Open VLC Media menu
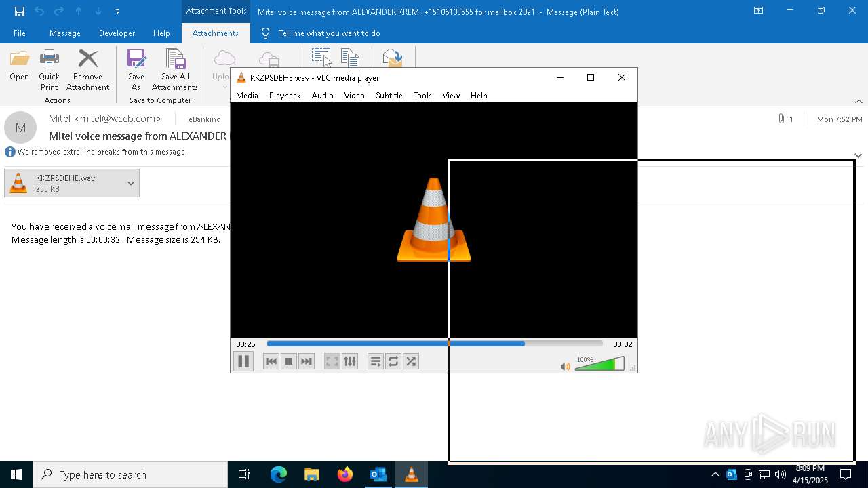Image resolution: width=868 pixels, height=488 pixels. pos(247,96)
